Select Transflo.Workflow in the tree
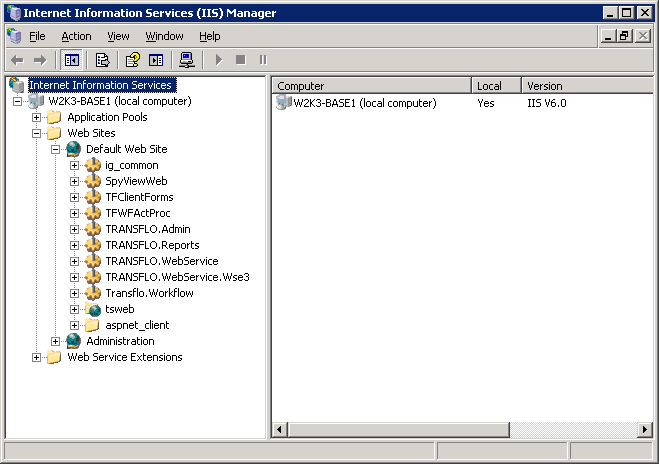 tap(149, 293)
